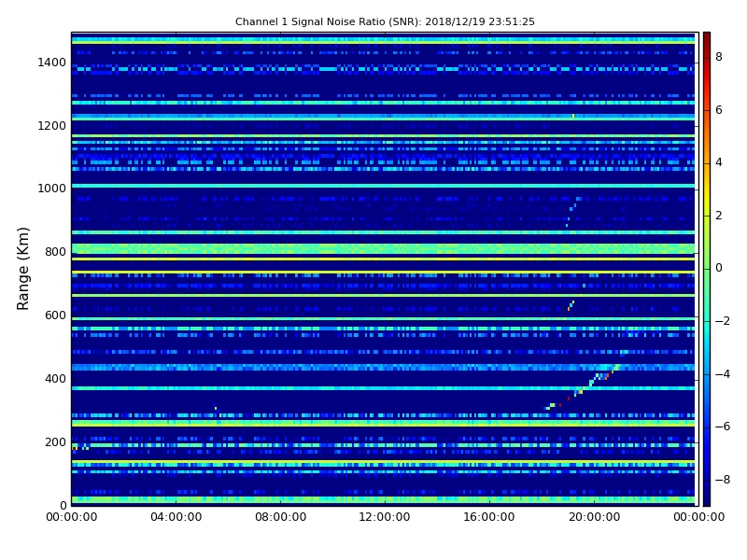Click the small echo near 05:30 at 300 km
747x560 pixels.
pos(216,407)
